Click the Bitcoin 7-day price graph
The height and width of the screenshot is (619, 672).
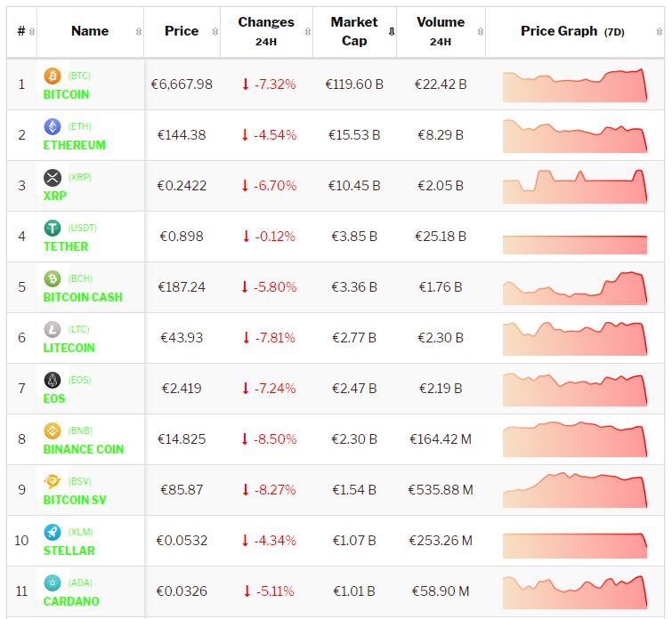(x=574, y=85)
